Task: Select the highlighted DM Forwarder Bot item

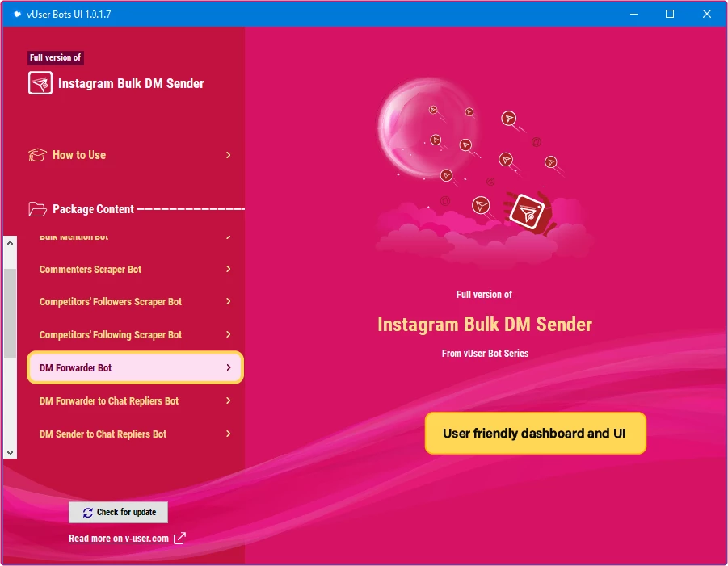Action: pyautogui.click(x=135, y=367)
